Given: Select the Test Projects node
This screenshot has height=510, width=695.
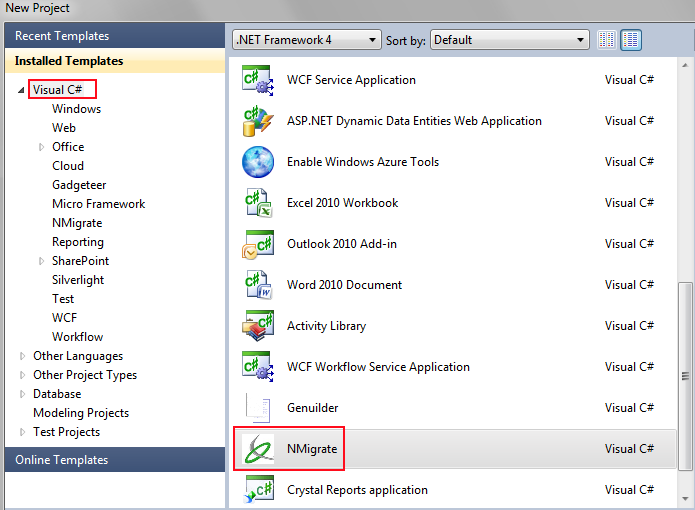Looking at the screenshot, I should click(66, 432).
